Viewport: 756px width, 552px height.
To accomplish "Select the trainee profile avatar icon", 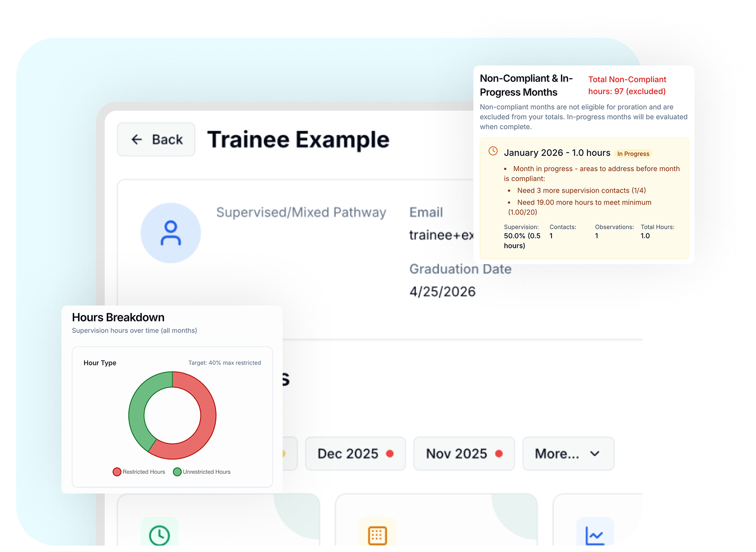I will click(171, 232).
